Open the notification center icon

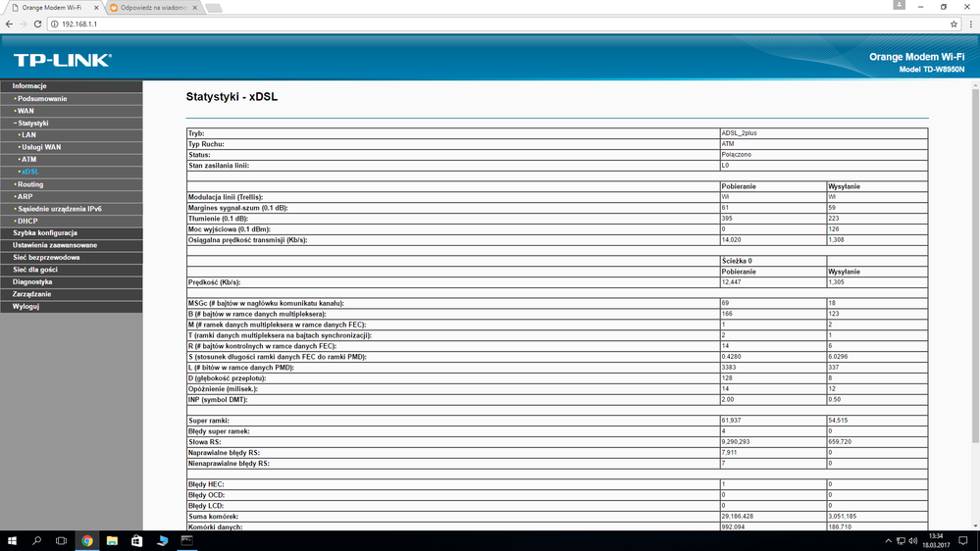pyautogui.click(x=963, y=540)
